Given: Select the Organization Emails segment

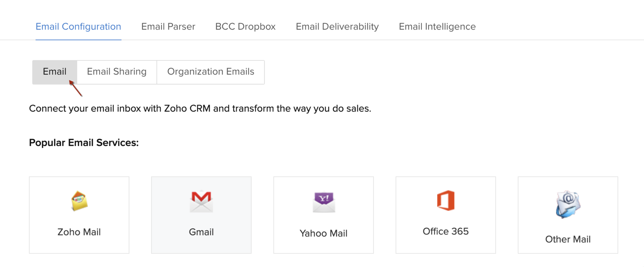Looking at the screenshot, I should point(210,72).
